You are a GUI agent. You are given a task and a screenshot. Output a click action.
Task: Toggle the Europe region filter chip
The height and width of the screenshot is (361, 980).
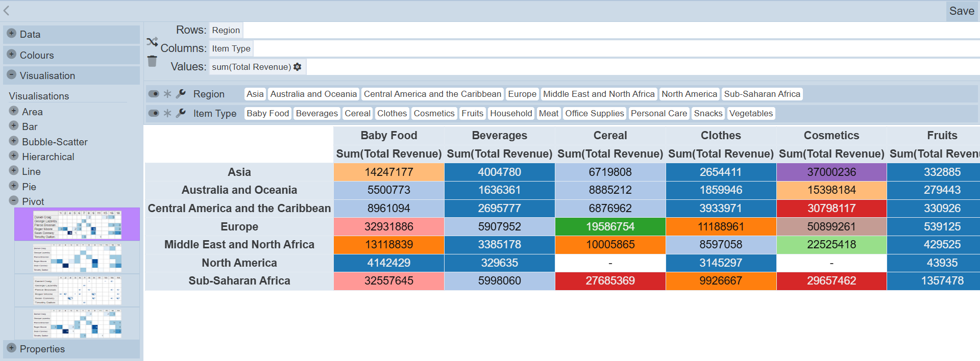tap(522, 94)
